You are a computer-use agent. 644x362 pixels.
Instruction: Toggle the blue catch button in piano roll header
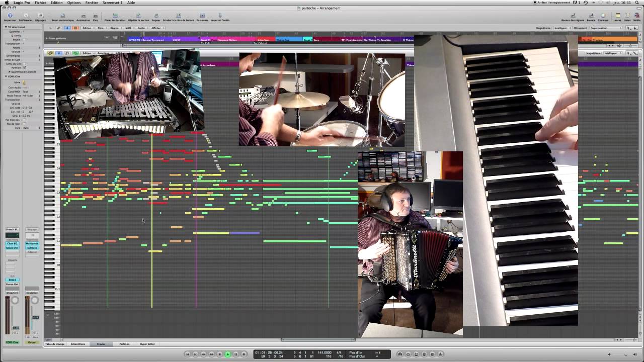click(x=59, y=53)
